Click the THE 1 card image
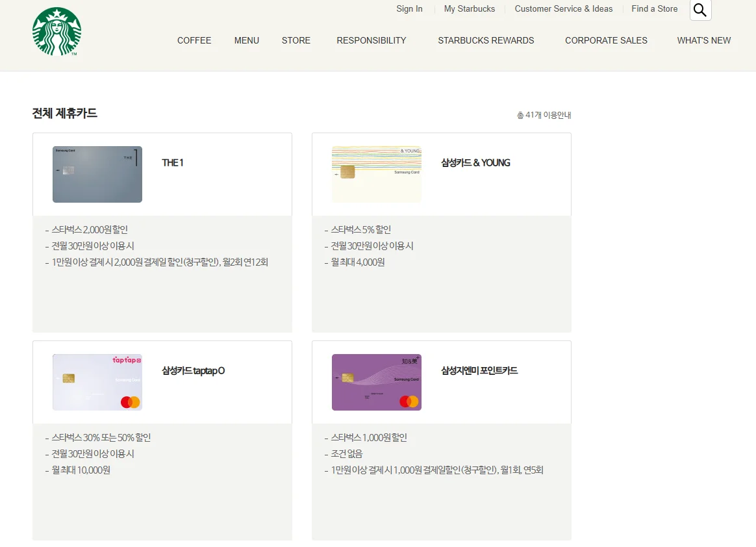 [97, 174]
